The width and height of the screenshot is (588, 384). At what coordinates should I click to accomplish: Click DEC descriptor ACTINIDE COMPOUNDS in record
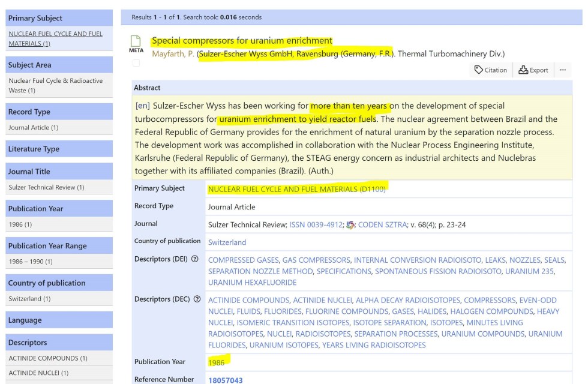point(248,300)
